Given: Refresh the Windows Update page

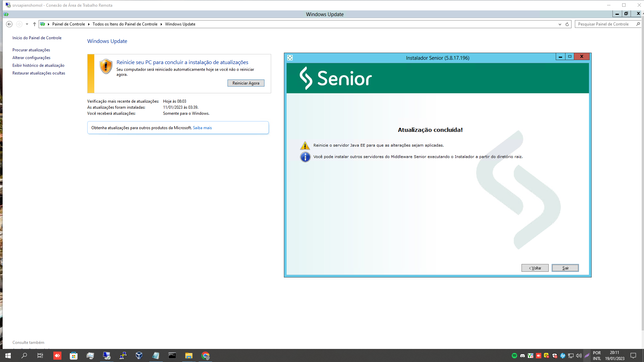Looking at the screenshot, I should [x=567, y=24].
